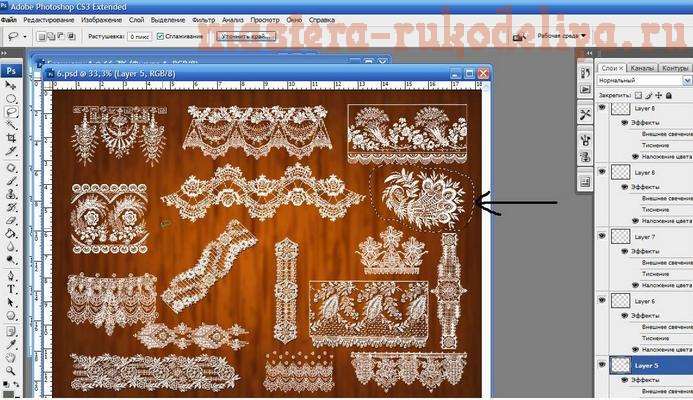Toggle Эффекты visibility under Layer 5
This screenshot has width=693, height=400.
[624, 380]
